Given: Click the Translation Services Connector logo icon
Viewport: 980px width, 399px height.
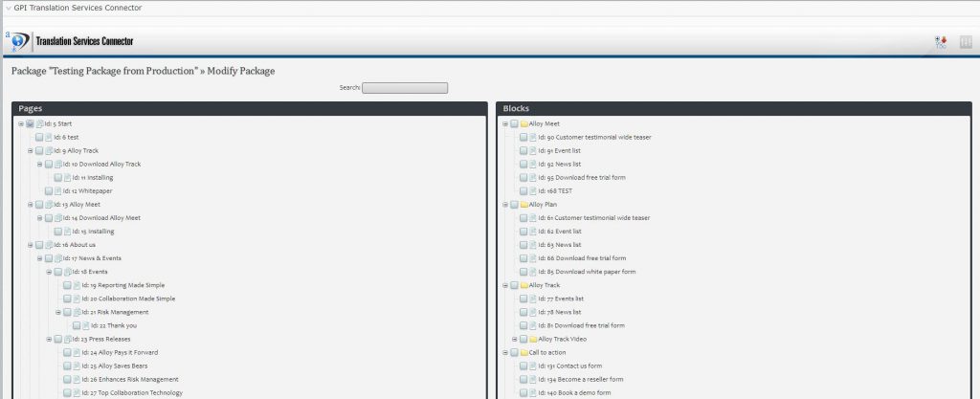Looking at the screenshot, I should coord(16,42).
